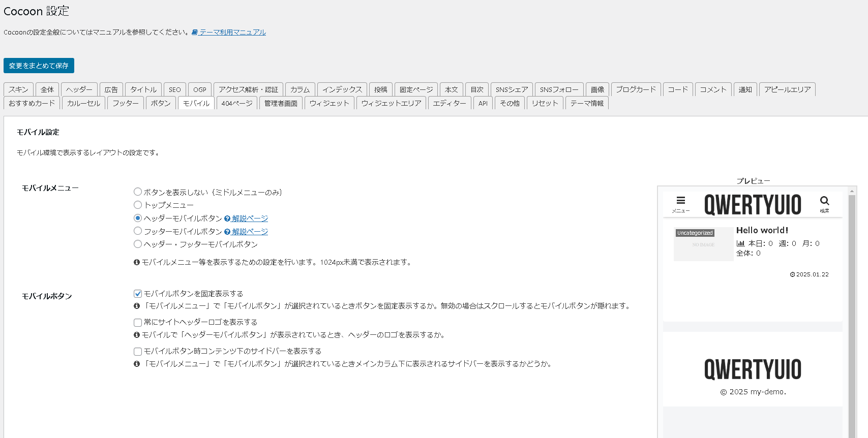Open the SEO tab

(175, 89)
